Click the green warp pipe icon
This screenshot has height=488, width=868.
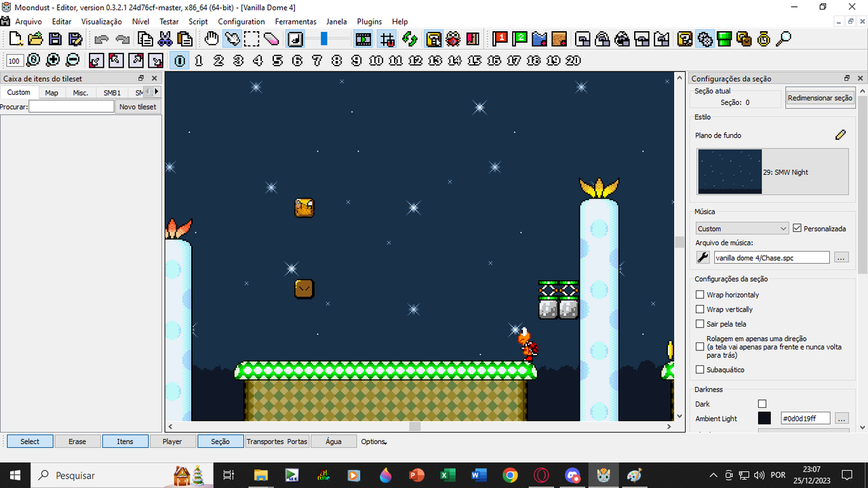pyautogui.click(x=724, y=39)
